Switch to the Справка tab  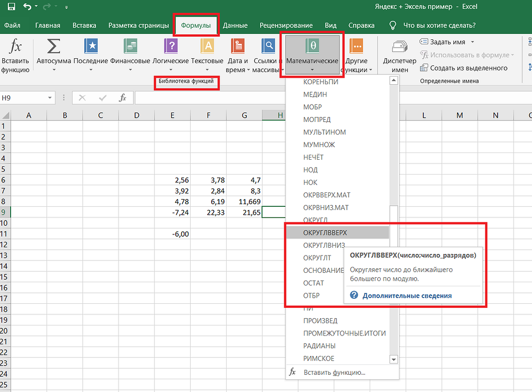pos(361,25)
